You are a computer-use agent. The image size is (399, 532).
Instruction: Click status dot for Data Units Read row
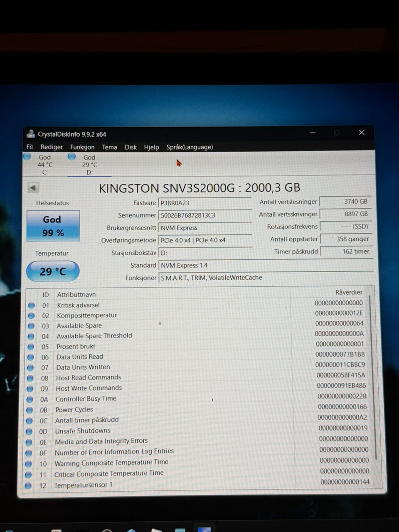pyautogui.click(x=30, y=357)
